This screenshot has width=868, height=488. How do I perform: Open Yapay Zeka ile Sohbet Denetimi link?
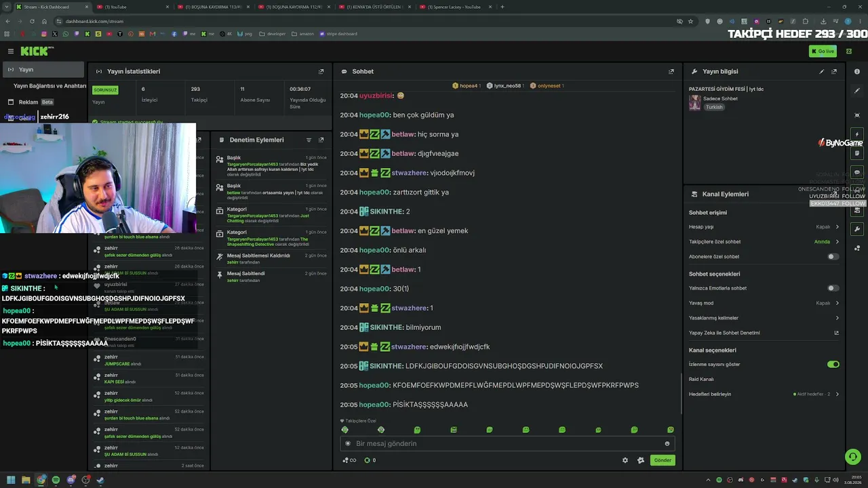point(764,333)
